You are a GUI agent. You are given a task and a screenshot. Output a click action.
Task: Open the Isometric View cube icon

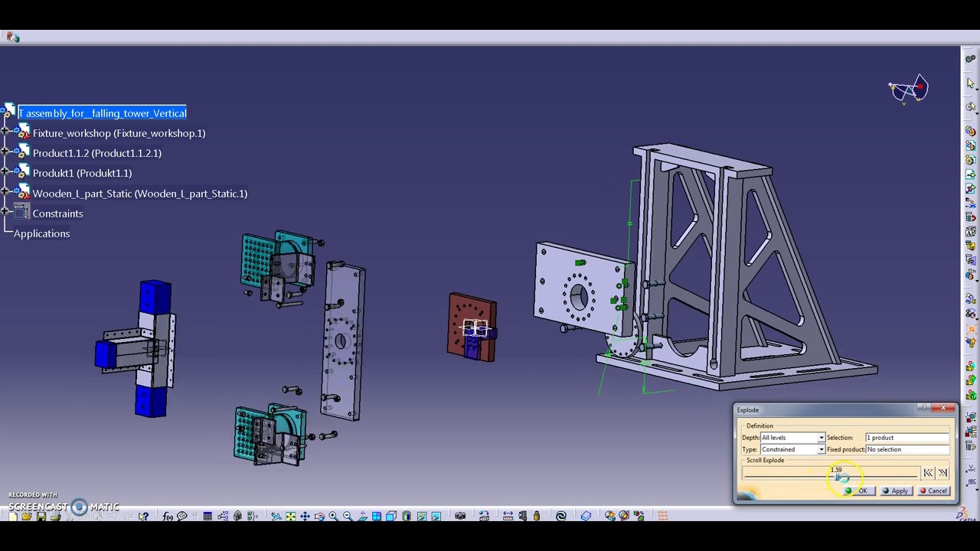(x=391, y=516)
